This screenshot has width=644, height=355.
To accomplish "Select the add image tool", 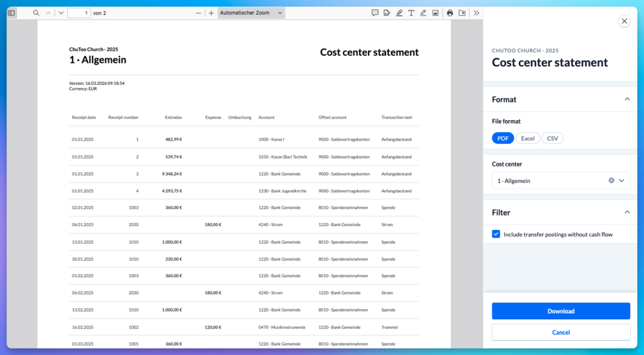I will point(435,13).
